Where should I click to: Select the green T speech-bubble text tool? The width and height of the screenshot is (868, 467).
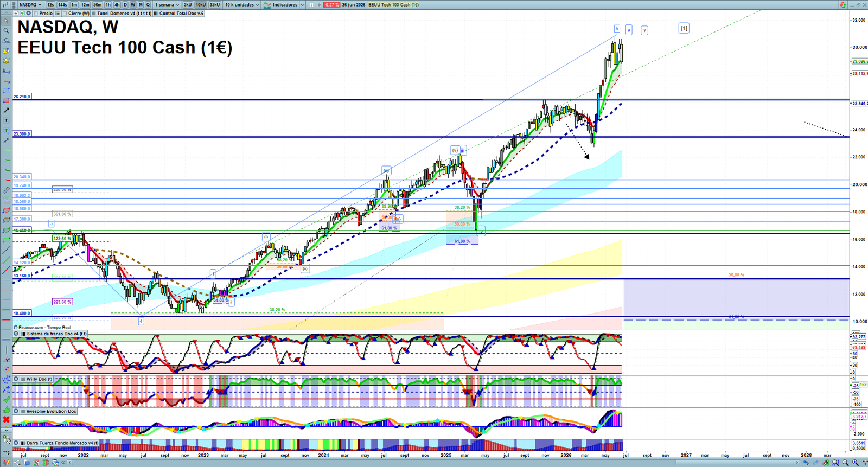(x=6, y=130)
